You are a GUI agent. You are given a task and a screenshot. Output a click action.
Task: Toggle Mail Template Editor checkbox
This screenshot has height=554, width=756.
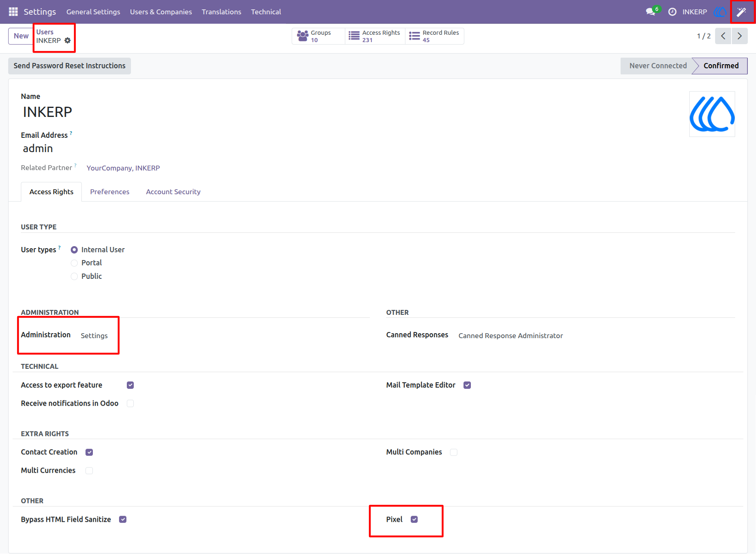click(x=467, y=385)
